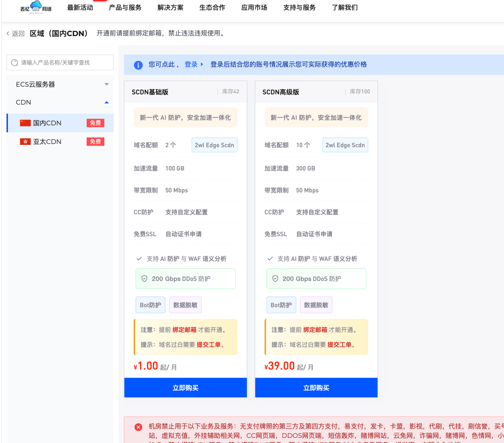Image resolution: width=504 pixels, height=443 pixels.
Task: Buy the SCDN高级版 plan with 立即购买
Action: click(316, 388)
